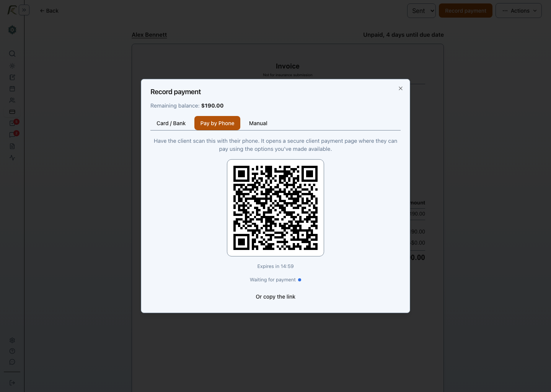Select the Pay by Phone tab
Image resolution: width=551 pixels, height=392 pixels.
tap(217, 123)
